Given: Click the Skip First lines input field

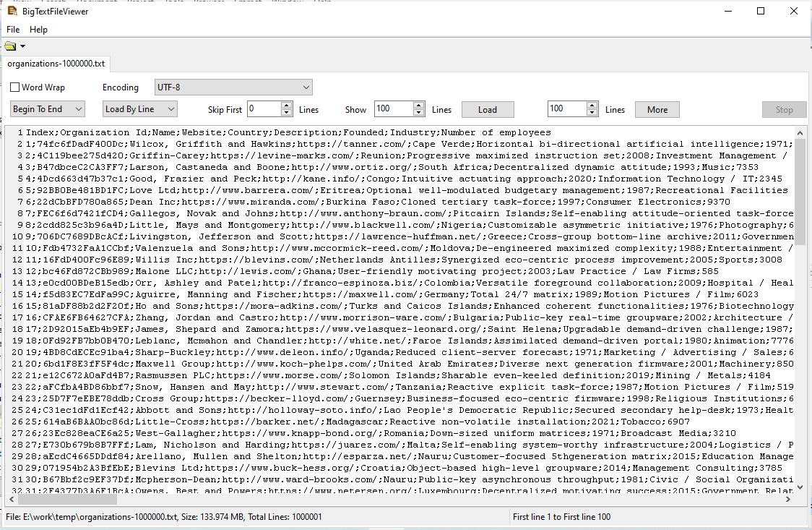Looking at the screenshot, I should tap(263, 109).
